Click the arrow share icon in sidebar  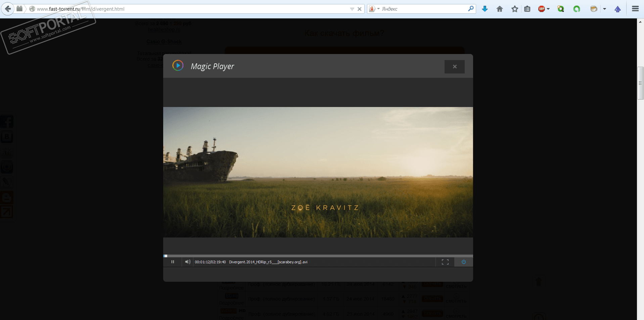click(7, 212)
